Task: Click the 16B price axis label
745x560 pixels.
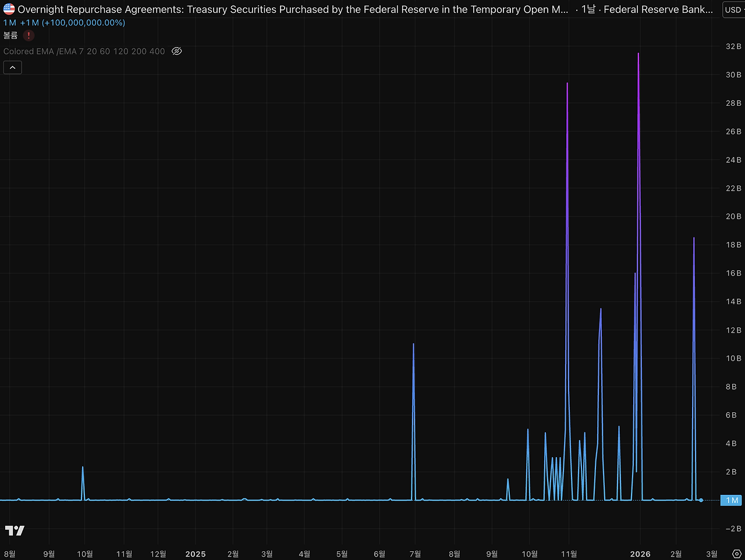Action: [733, 273]
